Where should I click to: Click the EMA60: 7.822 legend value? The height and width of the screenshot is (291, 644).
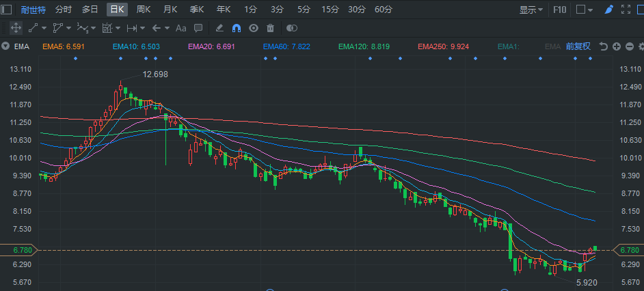[x=286, y=46]
